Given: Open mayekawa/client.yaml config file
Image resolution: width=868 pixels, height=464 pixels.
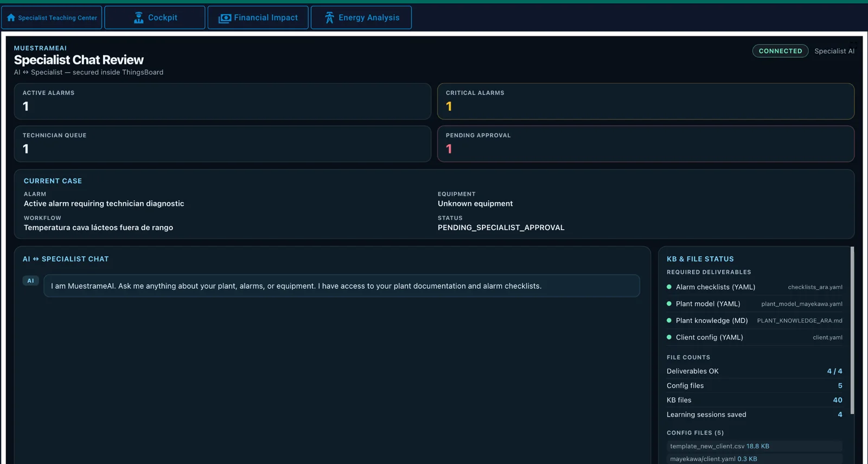Looking at the screenshot, I should pos(754,459).
